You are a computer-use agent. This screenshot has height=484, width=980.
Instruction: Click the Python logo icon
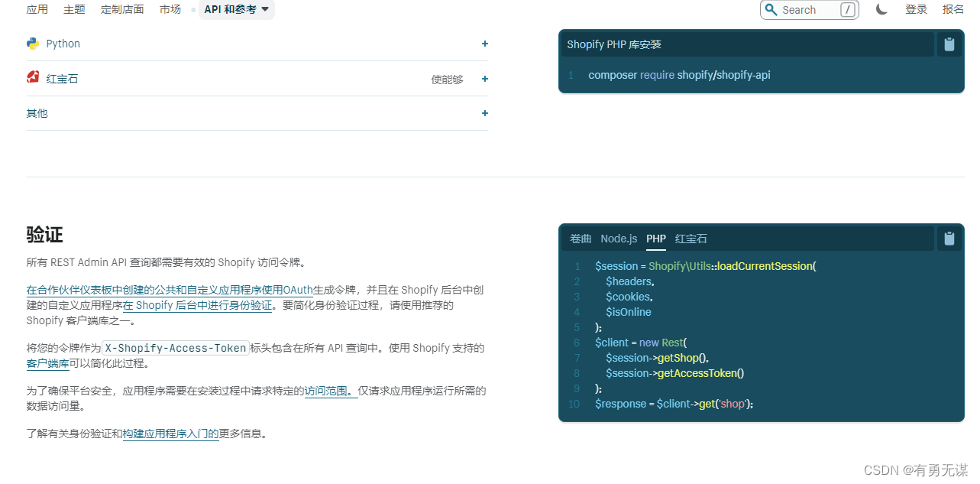point(33,44)
